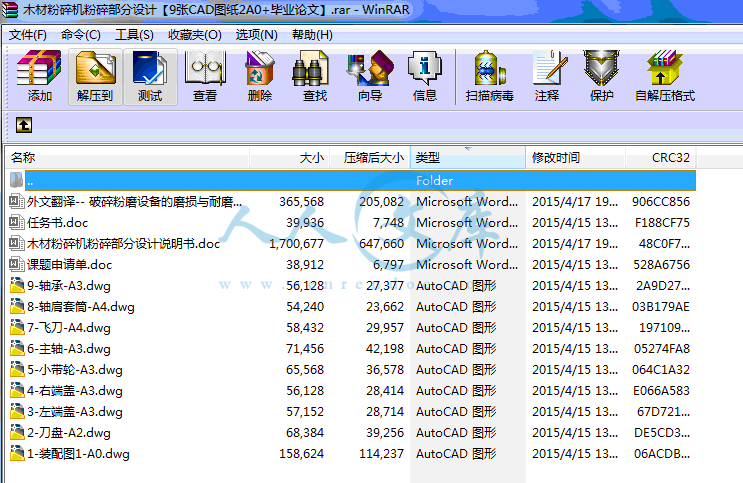Click the WinRAR title bar app icon
Screen dimensions: 743x483
click(9, 9)
